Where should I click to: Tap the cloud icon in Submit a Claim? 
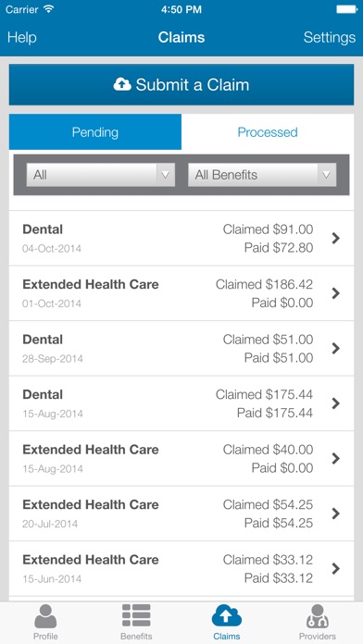(x=122, y=84)
